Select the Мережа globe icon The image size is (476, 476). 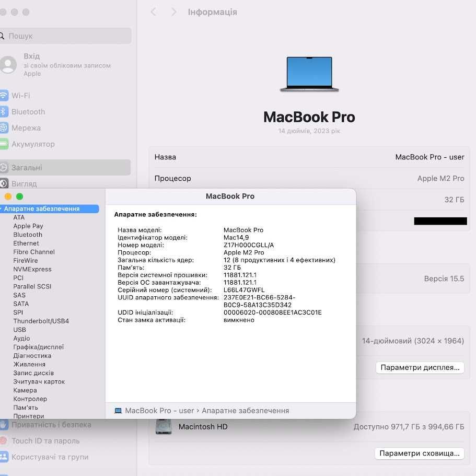tap(4, 128)
